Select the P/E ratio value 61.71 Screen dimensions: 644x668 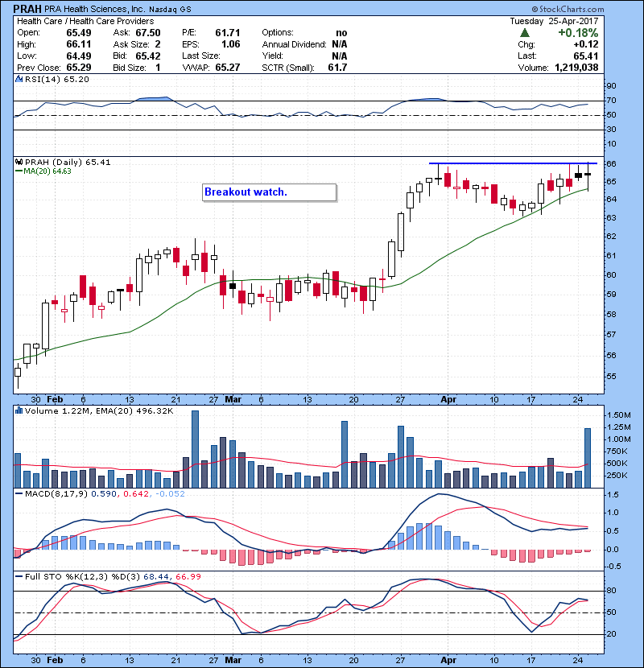click(x=228, y=33)
